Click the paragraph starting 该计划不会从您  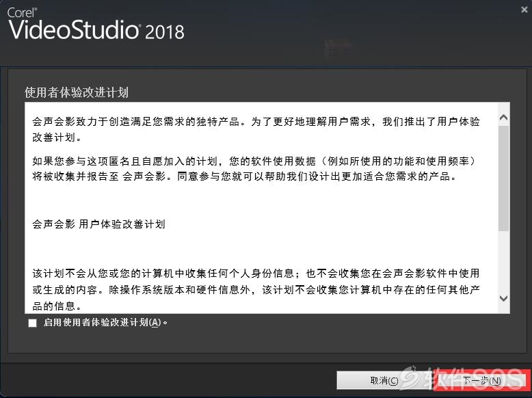pos(256,289)
